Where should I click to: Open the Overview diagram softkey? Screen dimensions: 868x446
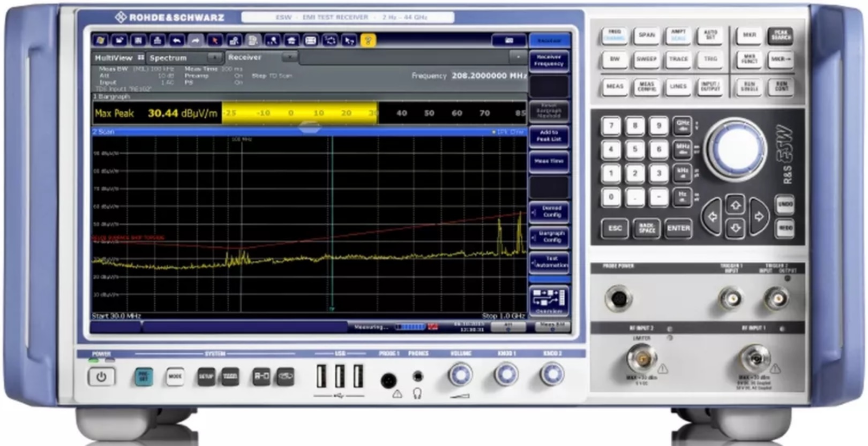(x=549, y=301)
